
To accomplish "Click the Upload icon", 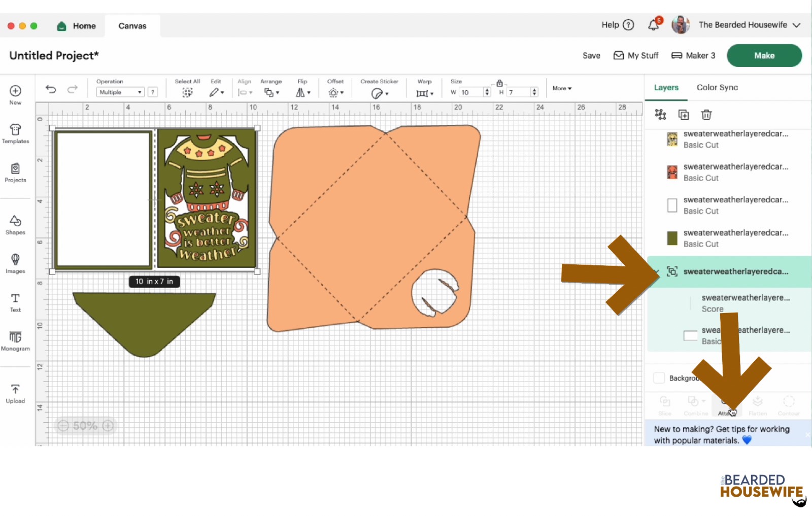I will (x=15, y=394).
